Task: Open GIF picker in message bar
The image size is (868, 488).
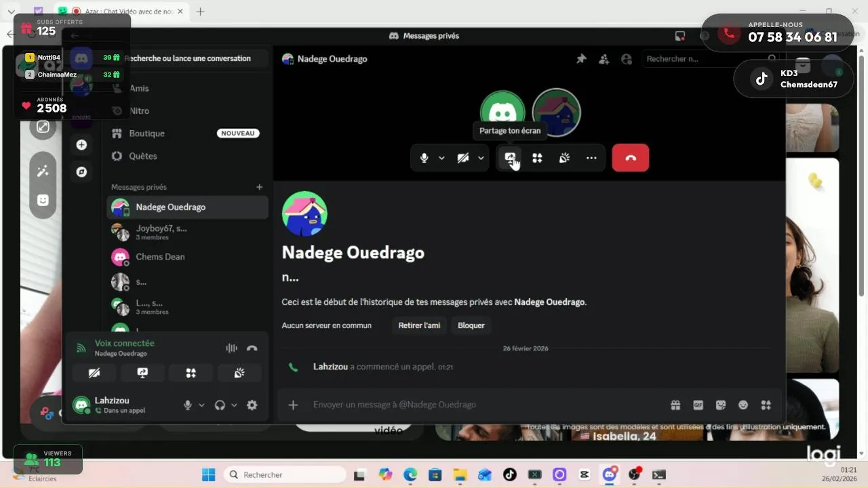Action: 698,405
